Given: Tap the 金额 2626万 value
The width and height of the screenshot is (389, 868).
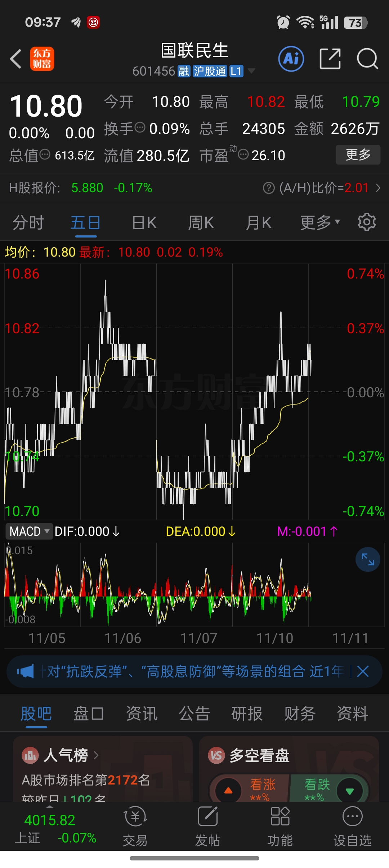Looking at the screenshot, I should click(x=355, y=128).
